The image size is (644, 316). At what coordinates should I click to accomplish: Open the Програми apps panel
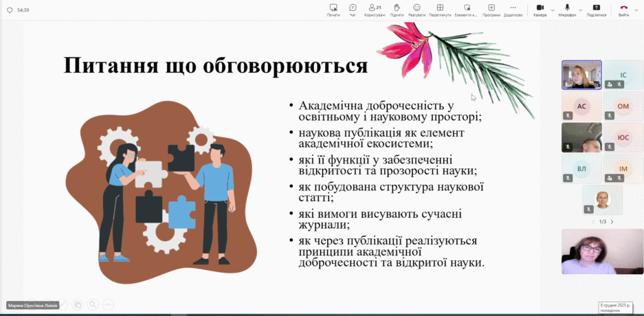point(491,10)
